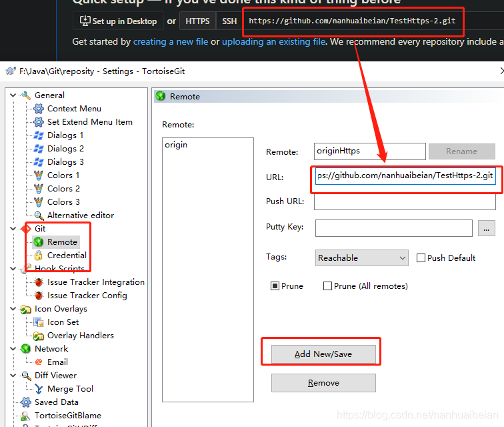
Task: Toggle the Prune checkbox
Action: (x=275, y=286)
